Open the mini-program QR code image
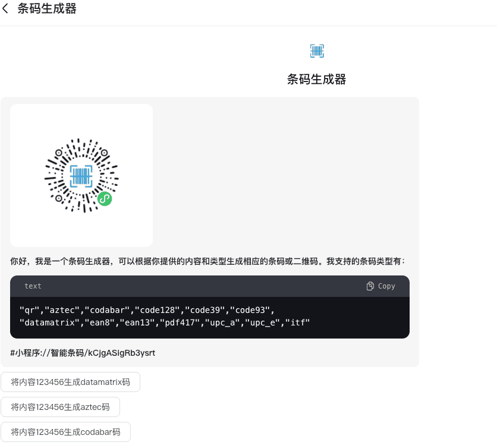The image size is (497, 448). tap(81, 176)
